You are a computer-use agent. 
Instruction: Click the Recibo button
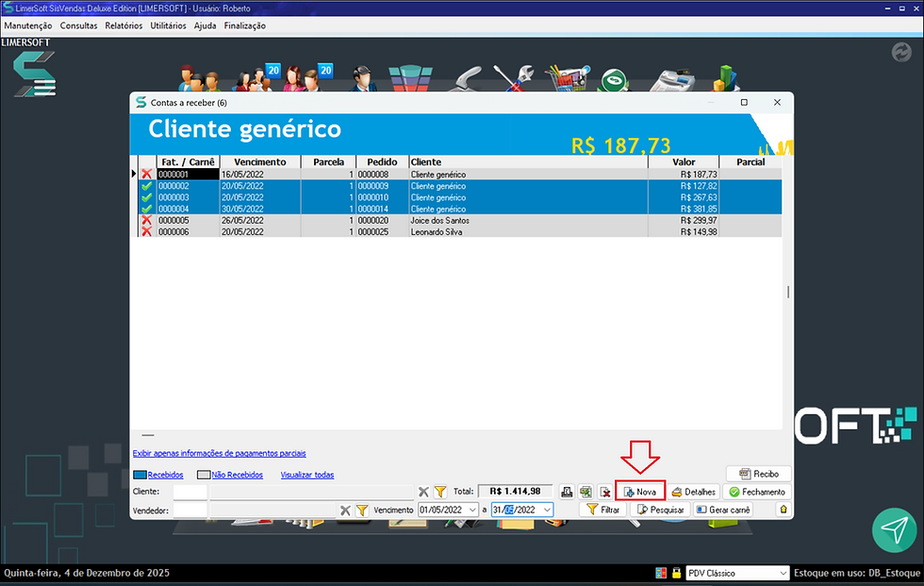(x=759, y=474)
